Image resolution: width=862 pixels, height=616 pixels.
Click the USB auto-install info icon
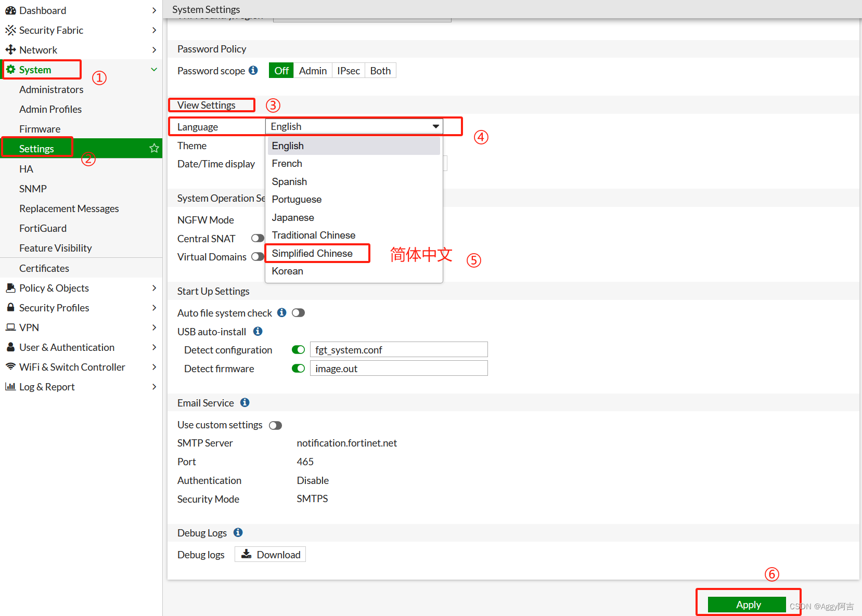258,331
